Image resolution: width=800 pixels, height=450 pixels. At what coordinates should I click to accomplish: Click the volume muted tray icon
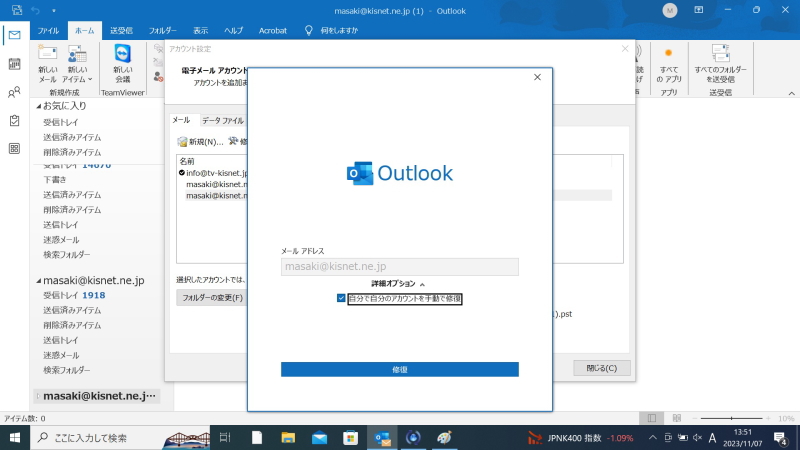tap(697, 438)
